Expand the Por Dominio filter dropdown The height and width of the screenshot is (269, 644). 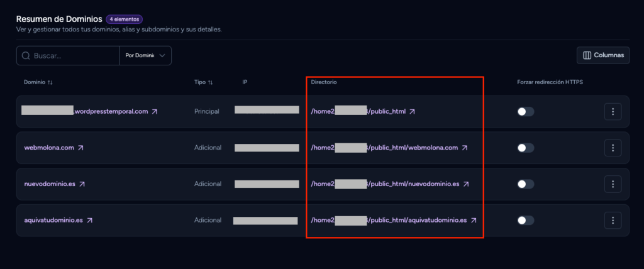pos(145,55)
